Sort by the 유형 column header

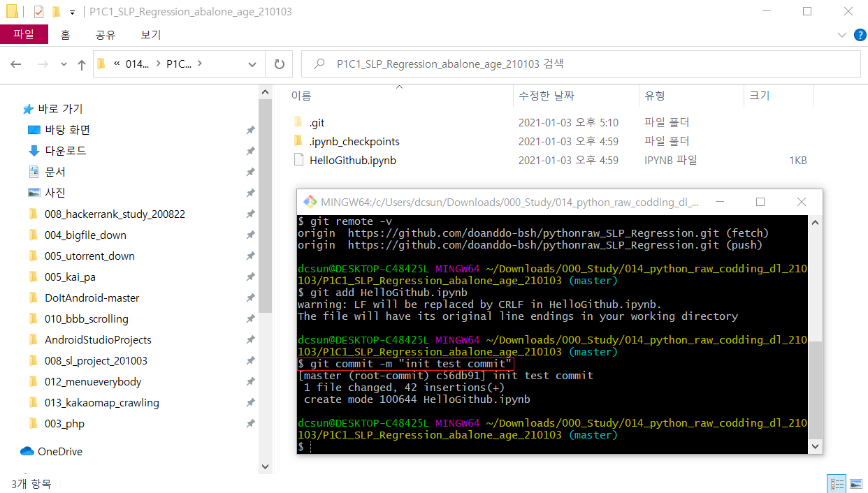655,96
